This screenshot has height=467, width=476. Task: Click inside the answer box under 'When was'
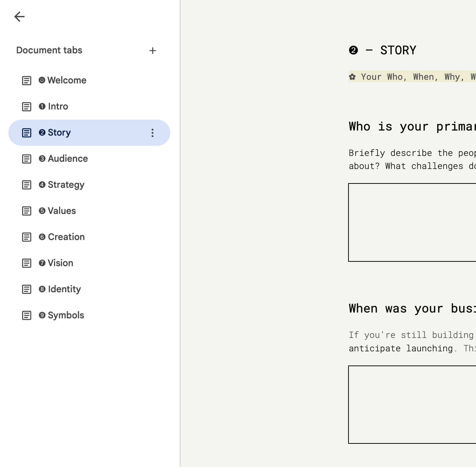tap(412, 405)
